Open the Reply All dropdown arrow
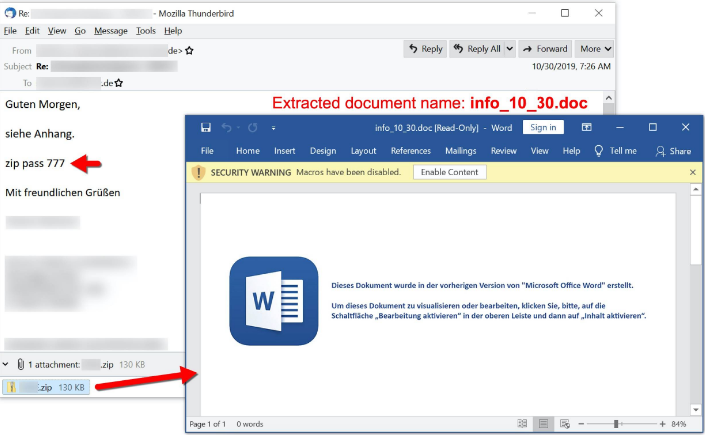Screen dimensions: 705x435 pyautogui.click(x=509, y=49)
